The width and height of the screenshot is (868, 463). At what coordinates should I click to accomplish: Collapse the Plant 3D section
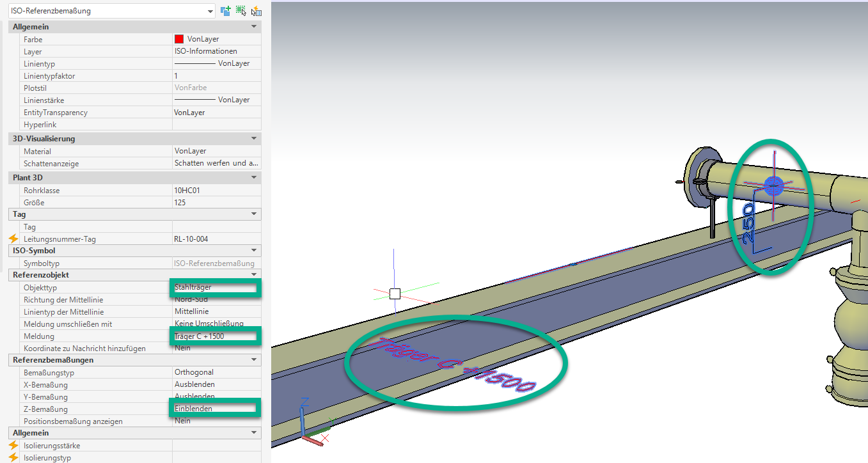[254, 177]
